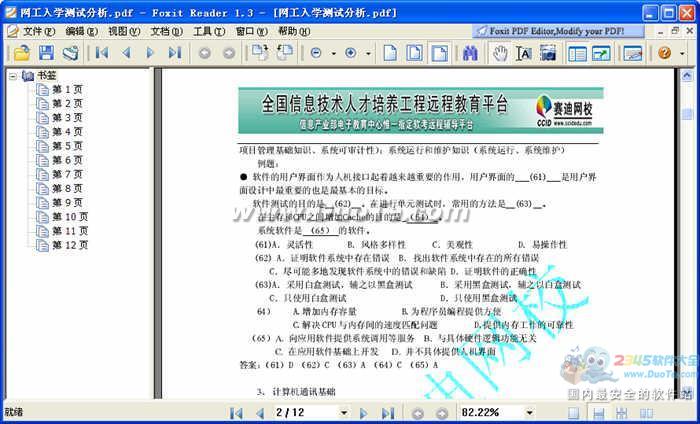Image resolution: width=700 pixels, height=424 pixels.
Task: Click zoom out minus button in toolbar
Action: (316, 53)
